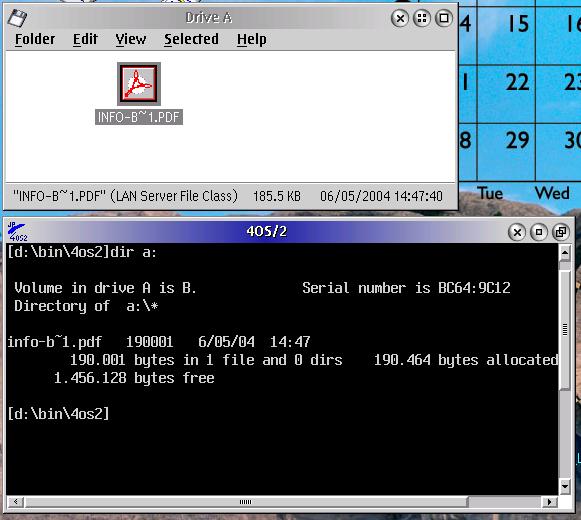
Task: Click the last [d:\bin\4os2] command prompt
Action: (59, 414)
